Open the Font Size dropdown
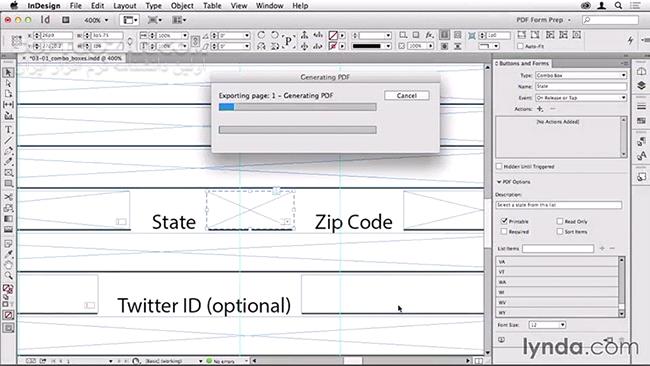The height and width of the screenshot is (366, 650). (x=547, y=325)
